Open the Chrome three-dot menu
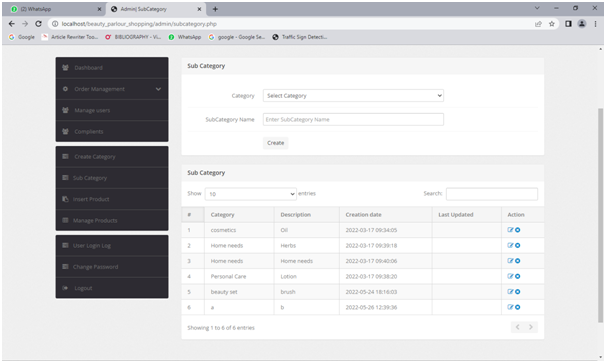The width and height of the screenshot is (606, 363). (595, 24)
